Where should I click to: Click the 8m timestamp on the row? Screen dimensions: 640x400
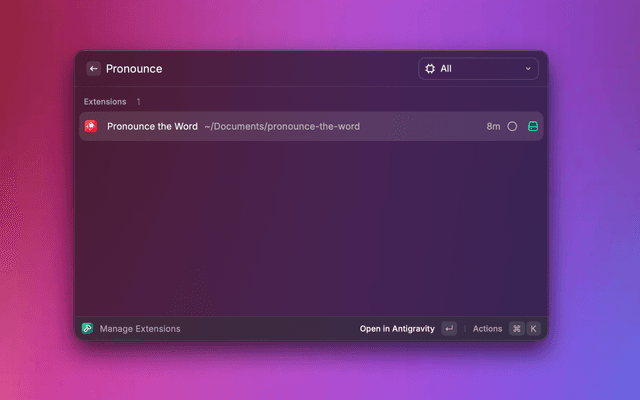click(493, 126)
